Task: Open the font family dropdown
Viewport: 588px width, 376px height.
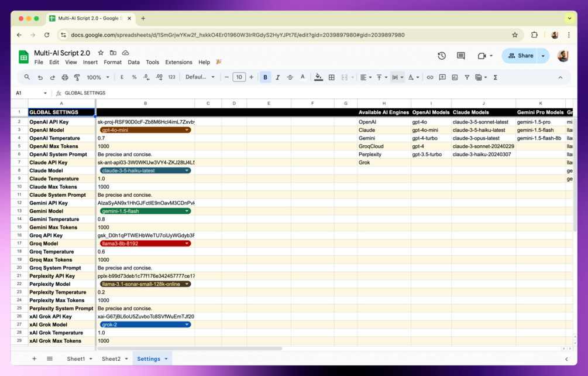Action: (200, 77)
